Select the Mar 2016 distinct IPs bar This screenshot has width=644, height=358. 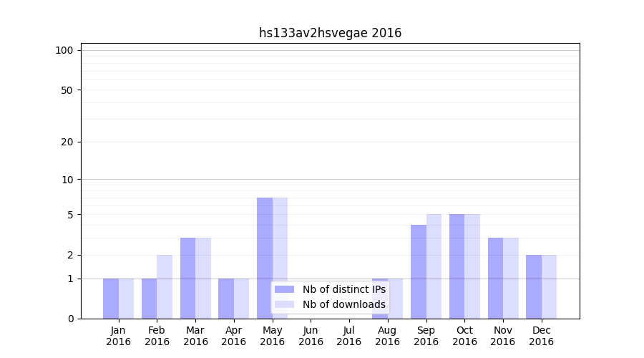coord(187,278)
